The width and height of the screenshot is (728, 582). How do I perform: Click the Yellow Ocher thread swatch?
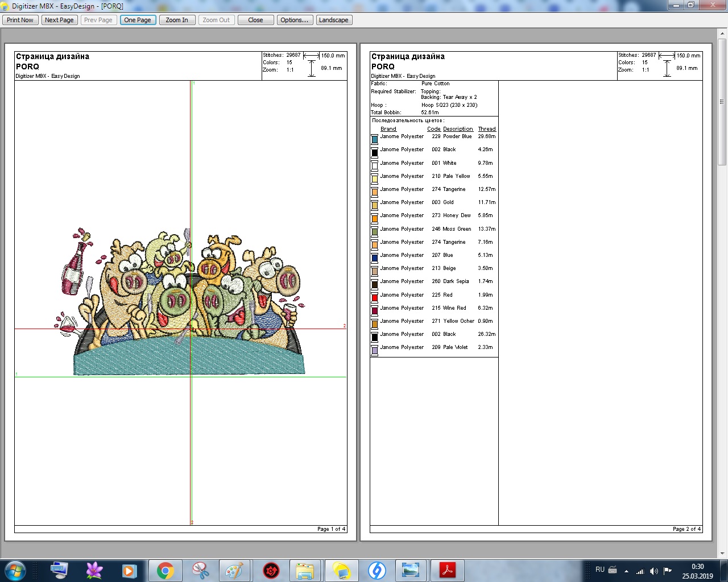374,323
